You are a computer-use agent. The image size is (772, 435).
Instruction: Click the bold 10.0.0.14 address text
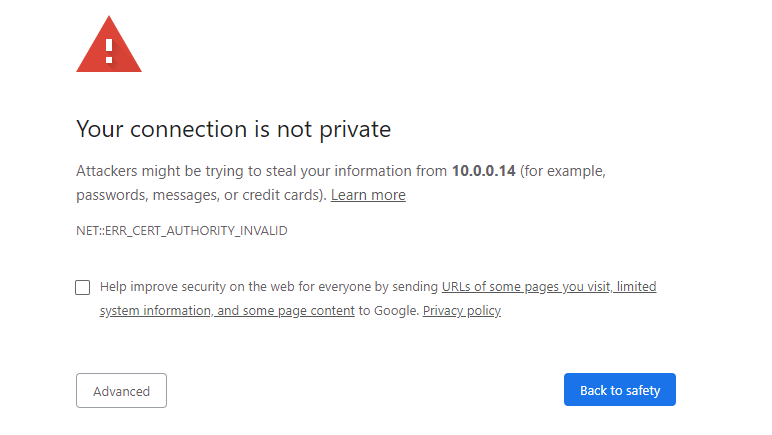pyautogui.click(x=483, y=171)
